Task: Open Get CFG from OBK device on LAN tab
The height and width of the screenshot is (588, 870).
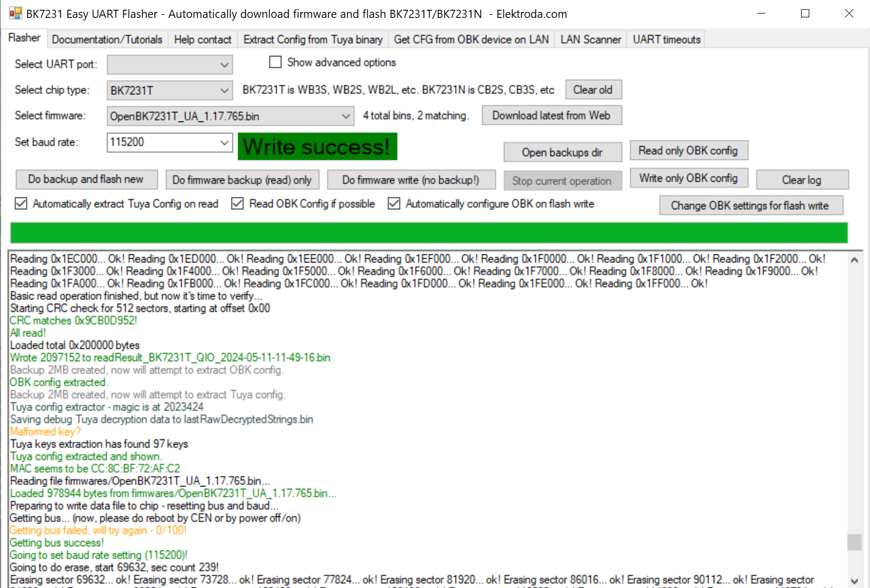Action: pyautogui.click(x=471, y=40)
